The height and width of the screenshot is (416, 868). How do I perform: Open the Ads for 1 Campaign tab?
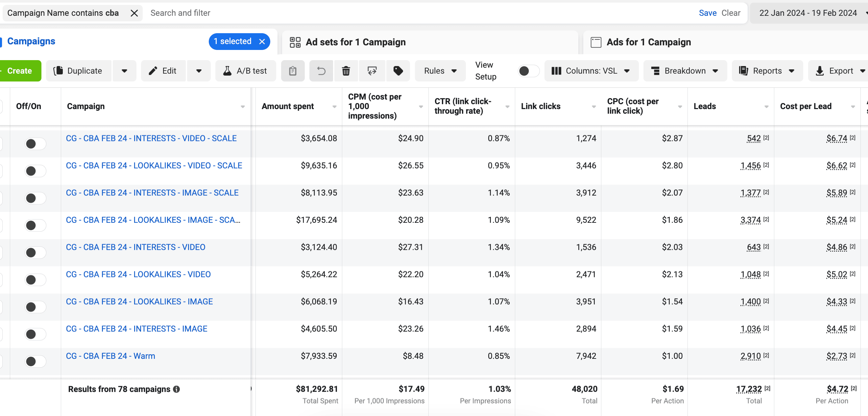pyautogui.click(x=648, y=42)
